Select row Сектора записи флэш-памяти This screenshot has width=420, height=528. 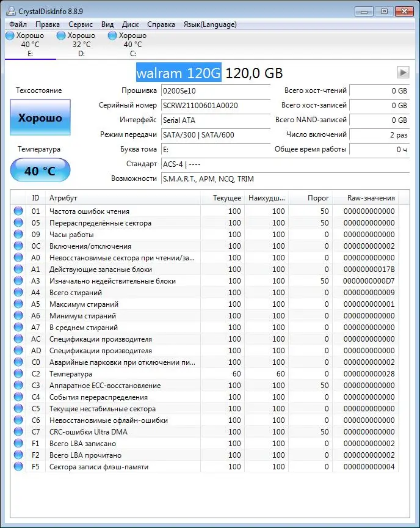(205, 467)
